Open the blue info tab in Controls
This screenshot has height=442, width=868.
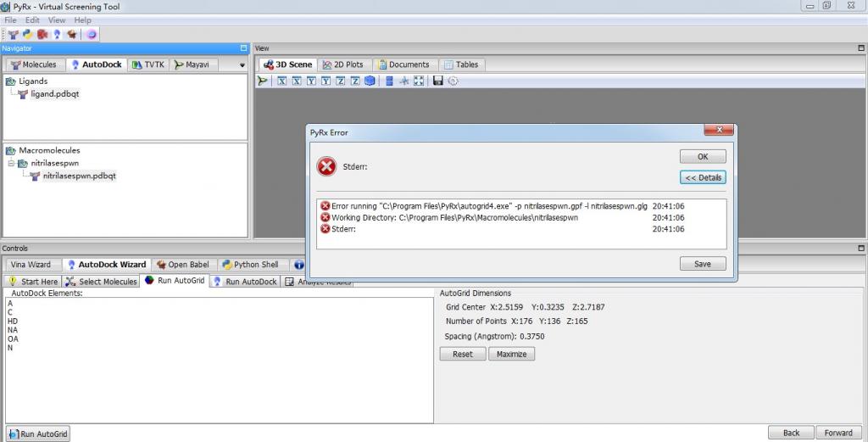(x=298, y=265)
